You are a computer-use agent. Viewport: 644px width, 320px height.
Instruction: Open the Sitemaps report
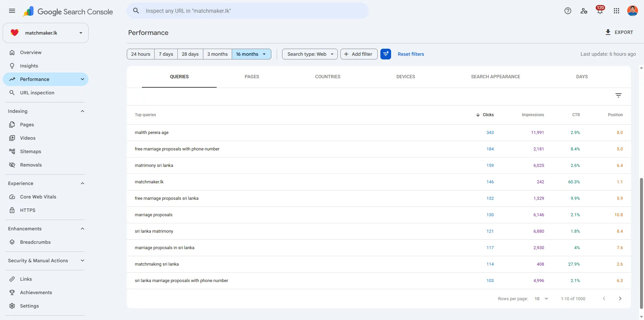point(46,151)
